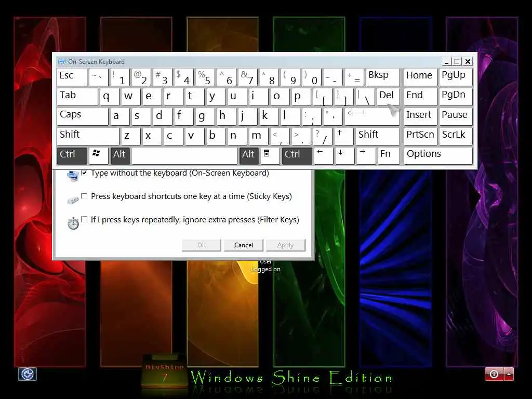
Task: Click the number 5 percent key
Action: pos(205,77)
